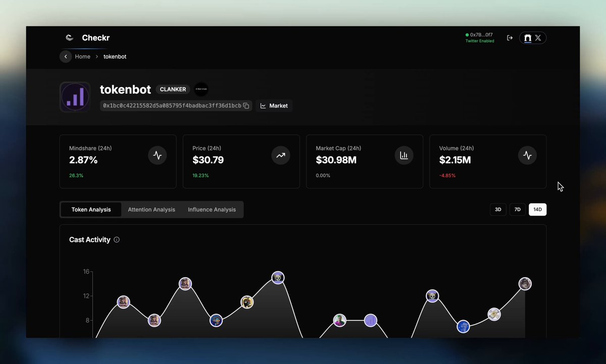The height and width of the screenshot is (364, 606).
Task: Click the Mindshare value 2.87%
Action: (x=83, y=160)
